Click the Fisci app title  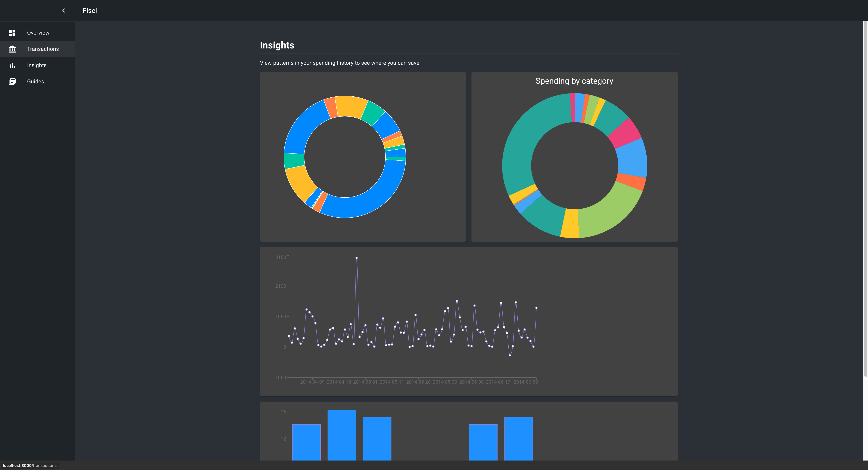tap(90, 11)
